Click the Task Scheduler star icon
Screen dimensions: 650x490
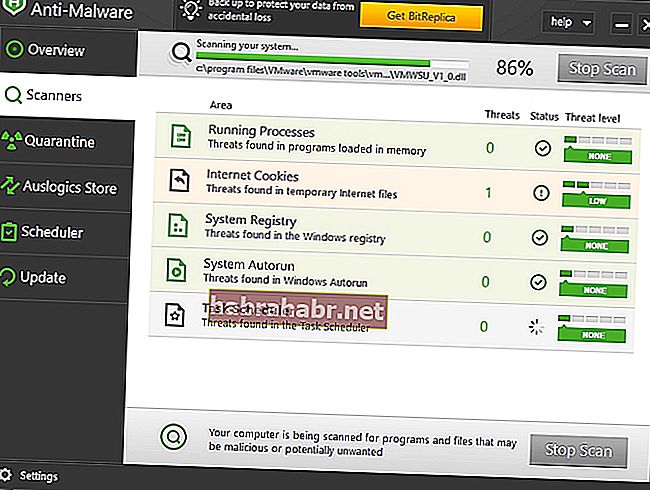pyautogui.click(x=175, y=315)
